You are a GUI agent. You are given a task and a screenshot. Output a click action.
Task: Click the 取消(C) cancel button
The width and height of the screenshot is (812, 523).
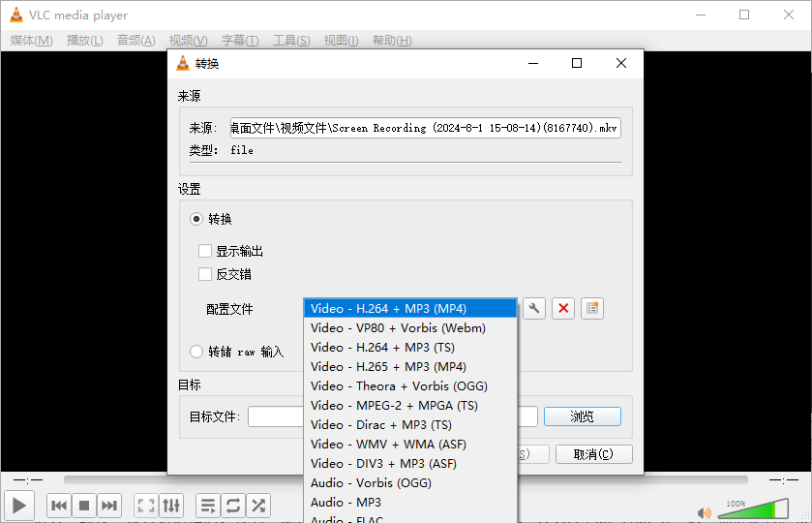pyautogui.click(x=594, y=454)
